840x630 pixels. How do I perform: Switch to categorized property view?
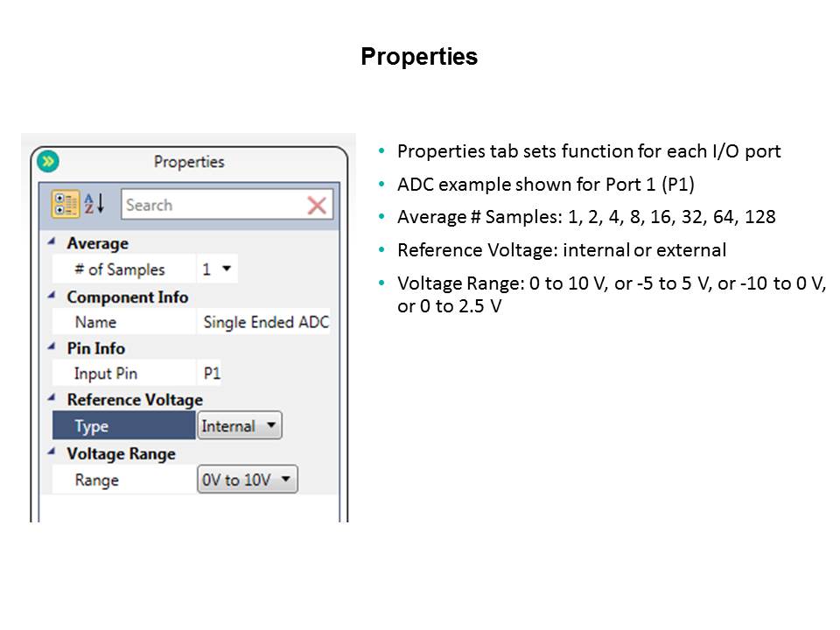pos(66,205)
